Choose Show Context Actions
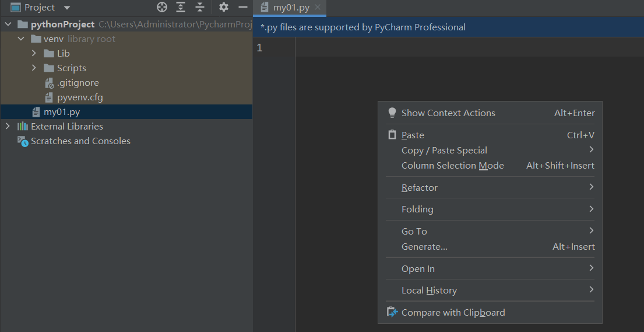 [490, 113]
